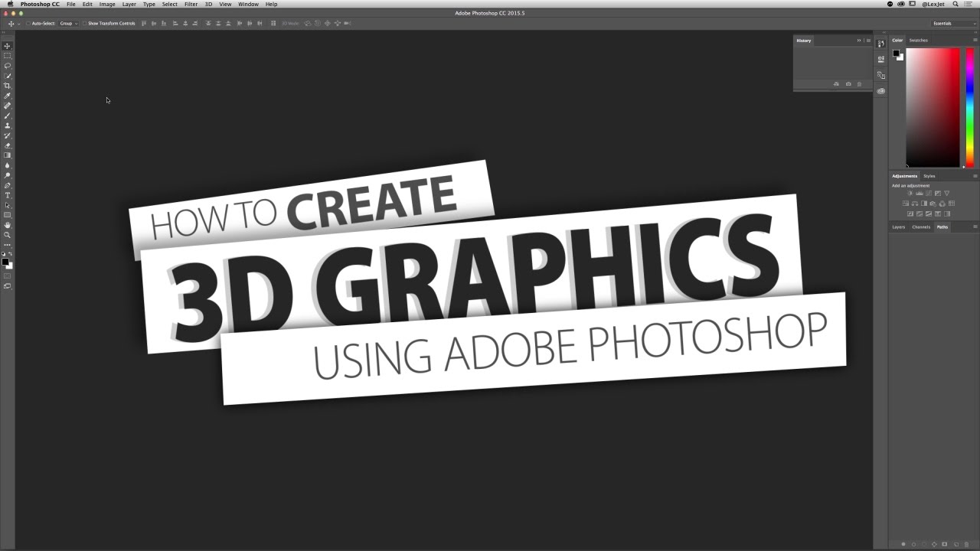This screenshot has height=551, width=980.
Task: Select the Crop tool
Action: 8,86
